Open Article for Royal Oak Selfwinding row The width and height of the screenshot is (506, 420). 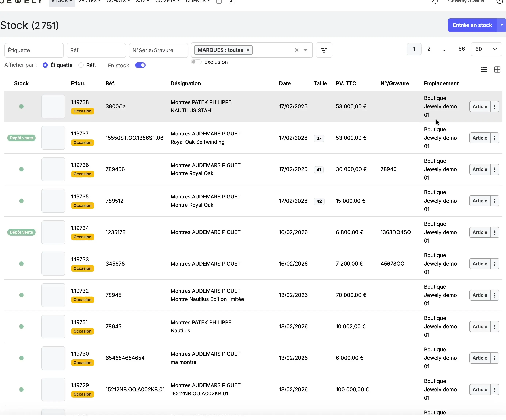tap(480, 138)
